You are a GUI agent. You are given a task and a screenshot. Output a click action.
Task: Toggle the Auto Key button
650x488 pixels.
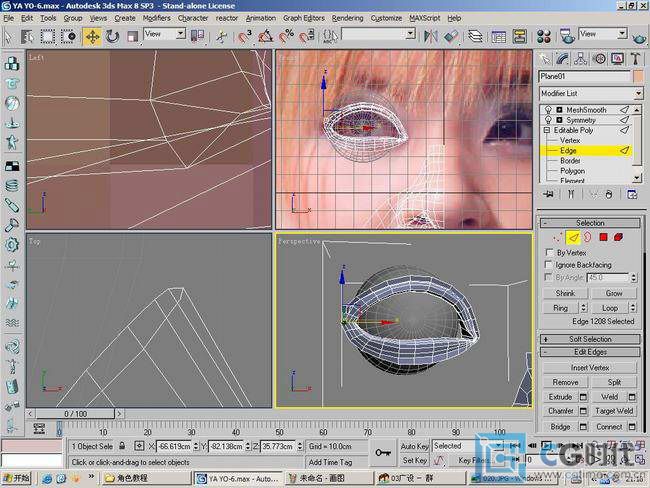[414, 447]
